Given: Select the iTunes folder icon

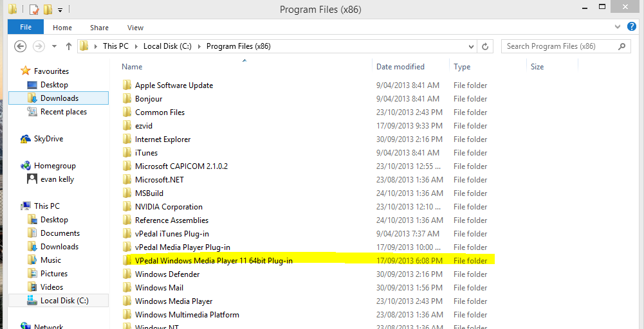Looking at the screenshot, I should click(127, 154).
